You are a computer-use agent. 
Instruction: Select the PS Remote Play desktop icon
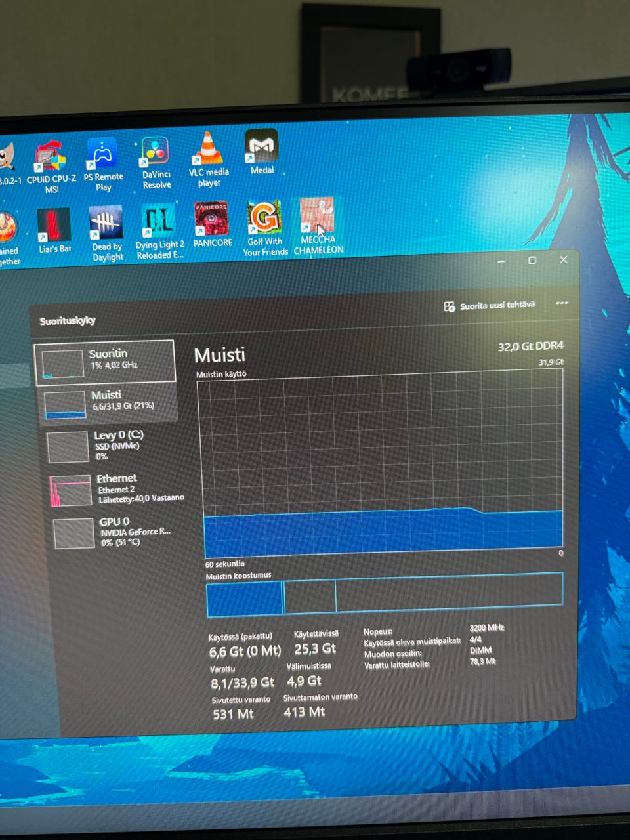[x=103, y=165]
